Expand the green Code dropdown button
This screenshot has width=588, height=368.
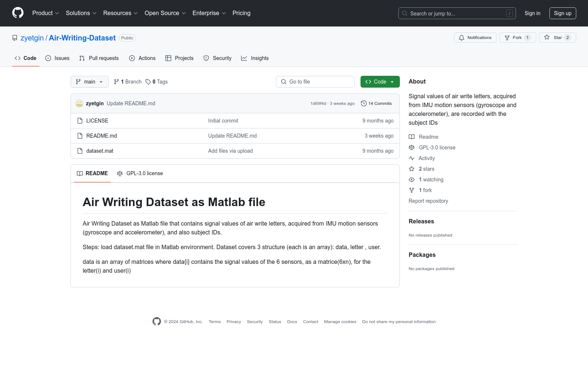(x=380, y=82)
